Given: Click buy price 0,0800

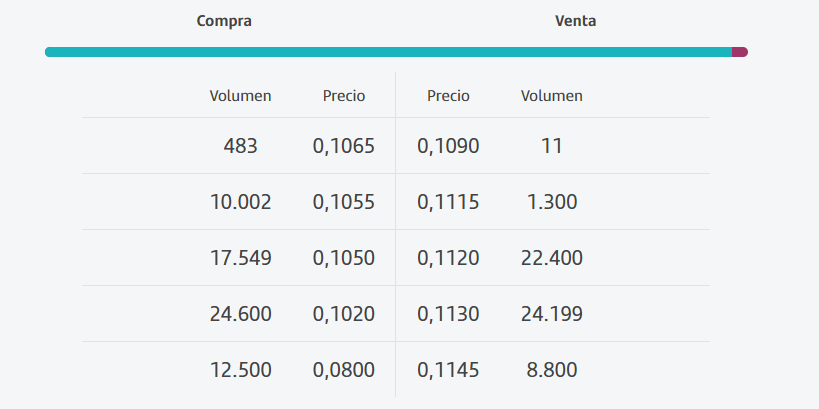Looking at the screenshot, I should tap(344, 370).
